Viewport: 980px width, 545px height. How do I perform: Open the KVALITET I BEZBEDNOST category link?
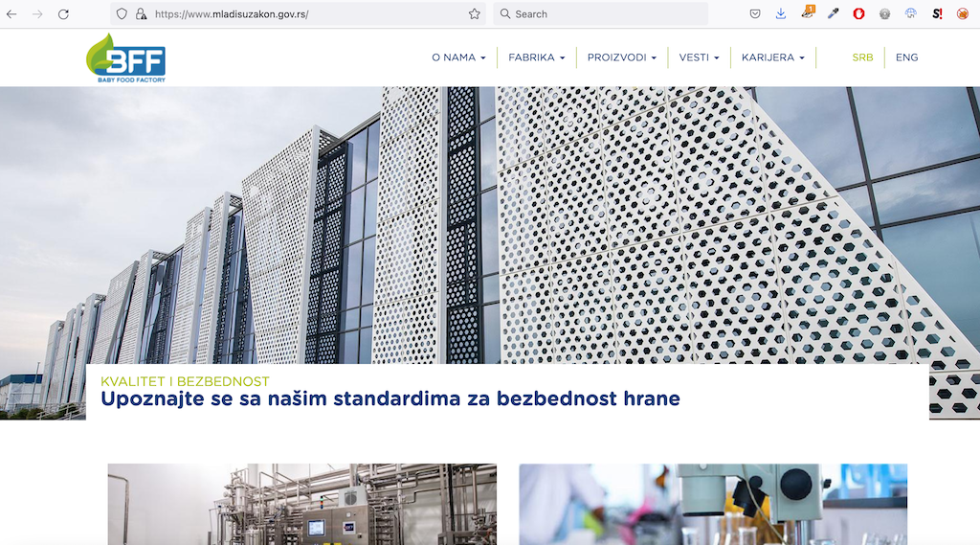(185, 381)
